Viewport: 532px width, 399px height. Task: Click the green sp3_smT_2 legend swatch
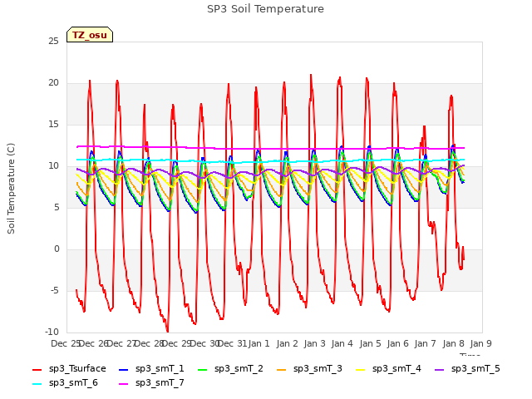[202, 369]
